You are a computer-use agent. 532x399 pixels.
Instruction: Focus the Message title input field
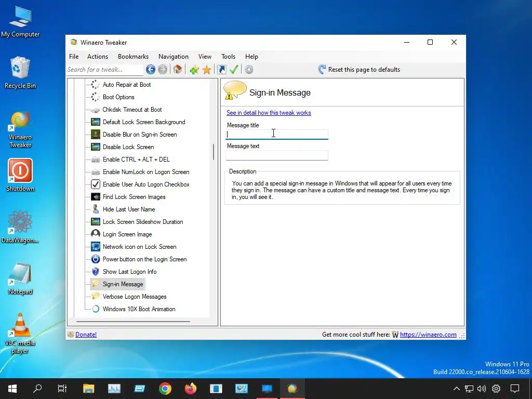[x=277, y=135]
